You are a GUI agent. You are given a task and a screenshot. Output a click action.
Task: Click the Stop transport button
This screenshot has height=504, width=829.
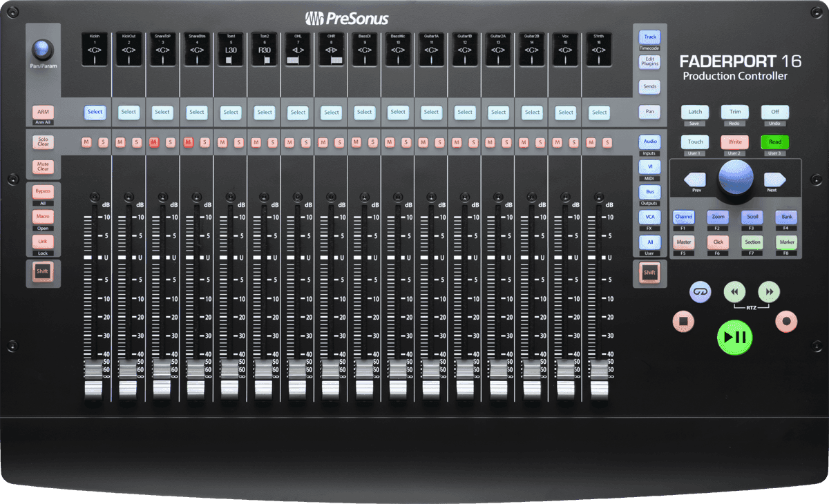(683, 321)
